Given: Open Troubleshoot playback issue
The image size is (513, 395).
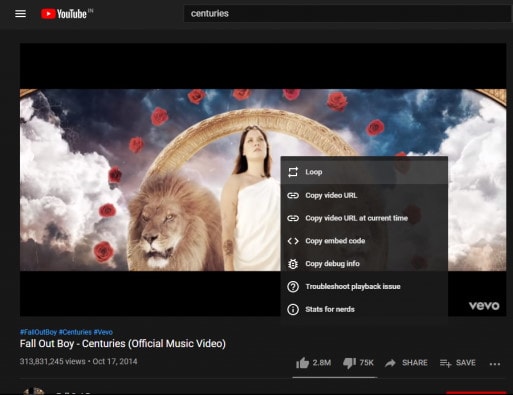Looking at the screenshot, I should [364, 286].
